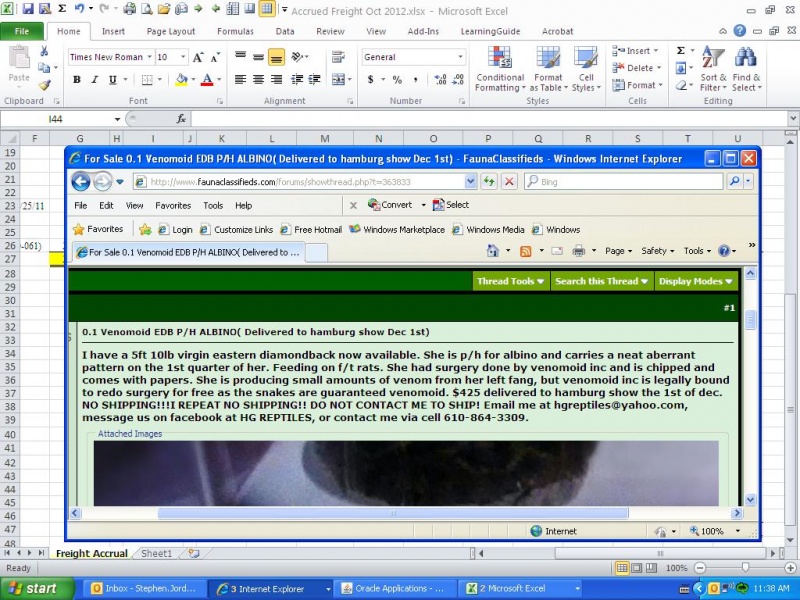Click the Decrease Font Size icon
Image resolution: width=800 pixels, height=600 pixels.
point(215,57)
